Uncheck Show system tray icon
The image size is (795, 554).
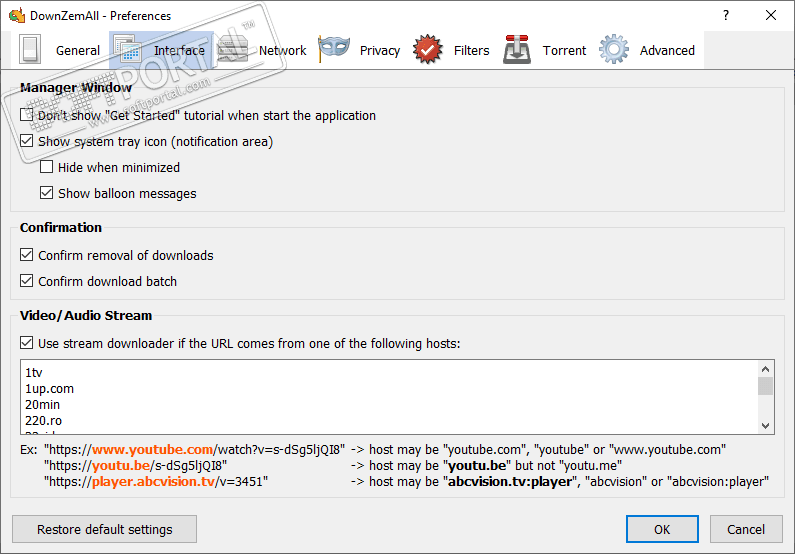point(27,141)
